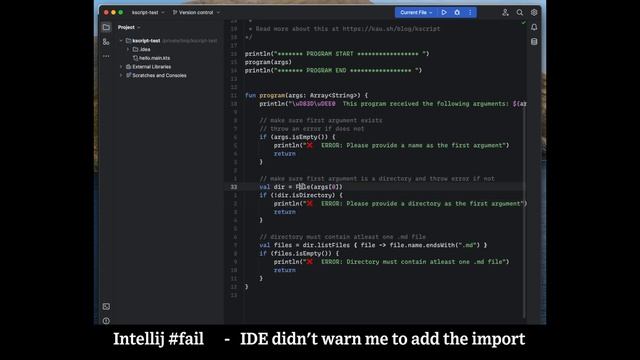Collapse the kscript-test root folder

point(121,41)
